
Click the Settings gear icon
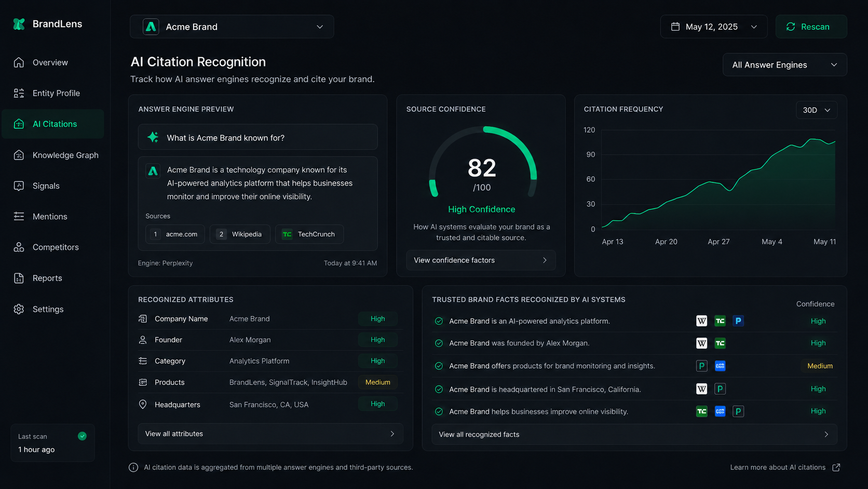click(19, 309)
